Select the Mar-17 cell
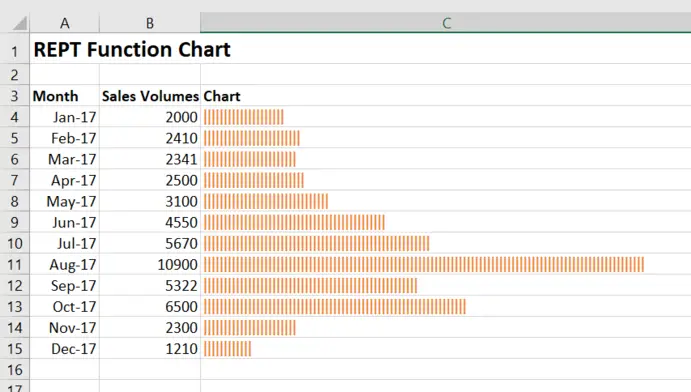691x392 pixels. point(65,159)
